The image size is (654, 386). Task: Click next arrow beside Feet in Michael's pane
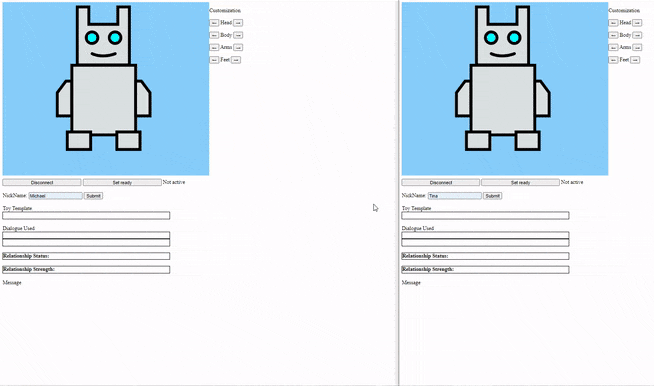coord(236,60)
